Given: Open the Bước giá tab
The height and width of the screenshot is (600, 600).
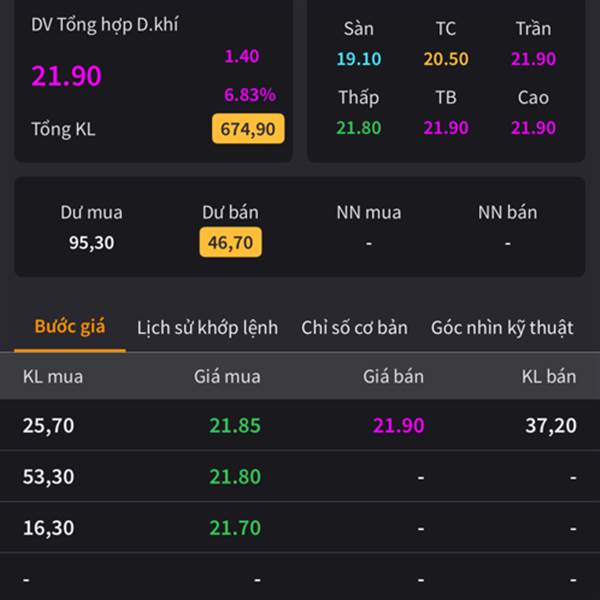Looking at the screenshot, I should (70, 327).
